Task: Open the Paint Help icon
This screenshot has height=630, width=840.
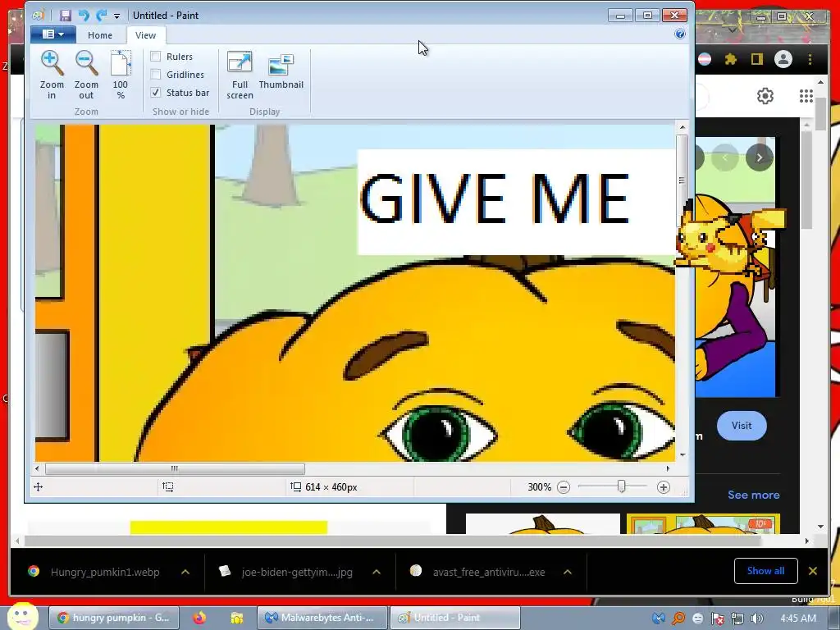Action: (x=680, y=34)
